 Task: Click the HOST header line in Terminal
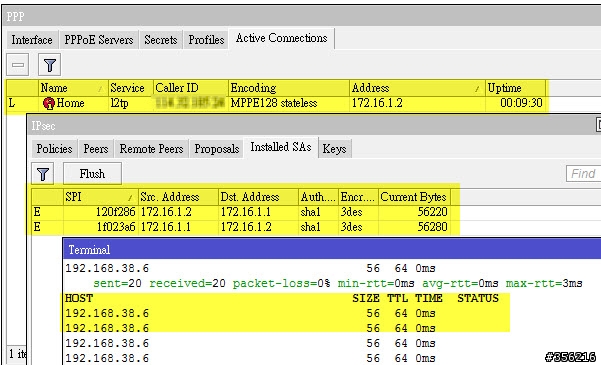point(282,298)
